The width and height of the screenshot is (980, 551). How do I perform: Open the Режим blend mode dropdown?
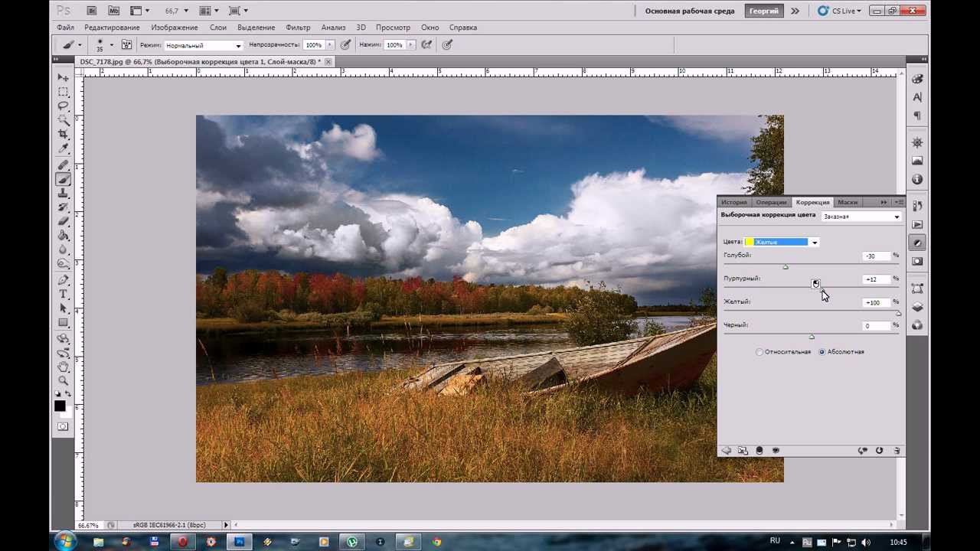pyautogui.click(x=203, y=45)
